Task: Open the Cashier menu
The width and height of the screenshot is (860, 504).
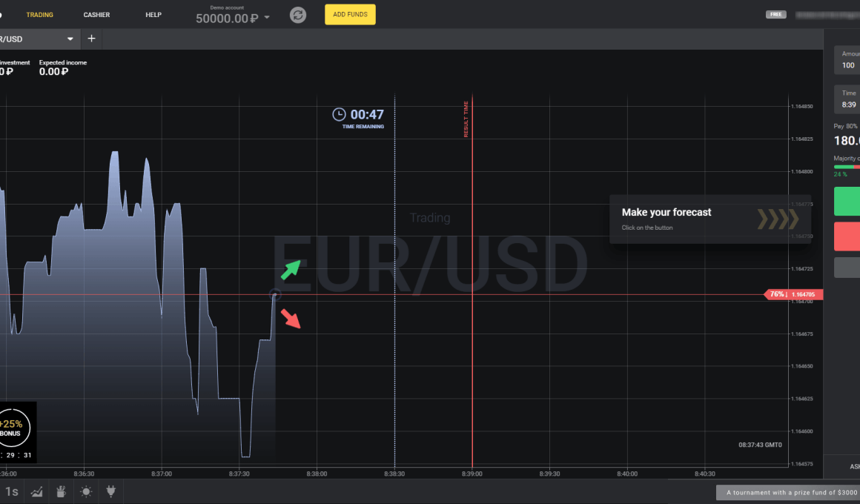Action: [x=96, y=15]
